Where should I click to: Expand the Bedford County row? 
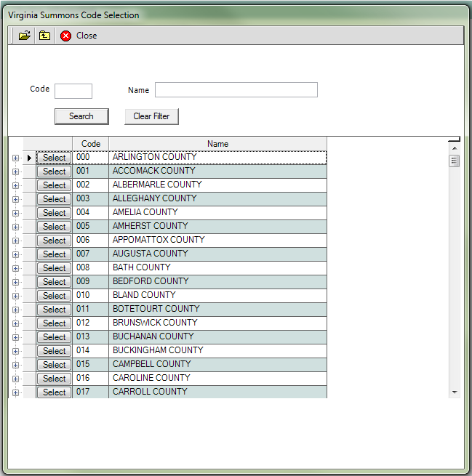tap(15, 282)
